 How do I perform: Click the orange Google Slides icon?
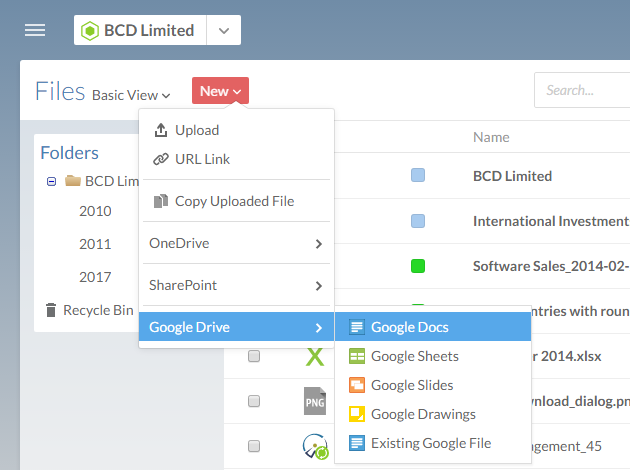(356, 385)
